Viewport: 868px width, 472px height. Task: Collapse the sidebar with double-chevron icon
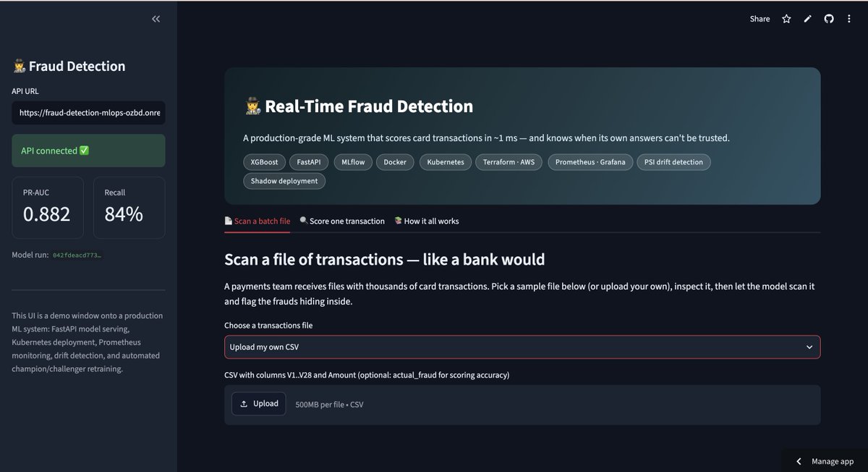click(x=156, y=19)
